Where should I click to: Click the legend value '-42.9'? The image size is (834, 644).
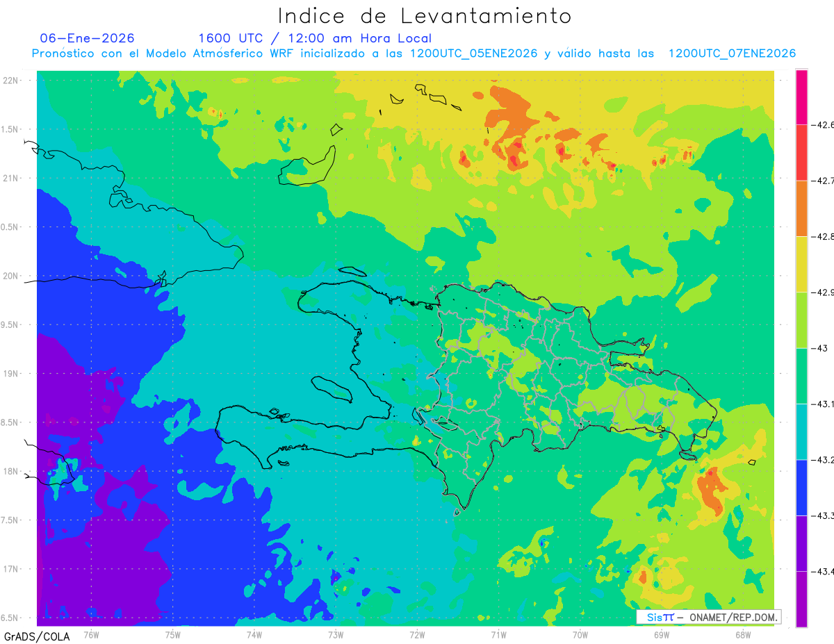(x=821, y=292)
